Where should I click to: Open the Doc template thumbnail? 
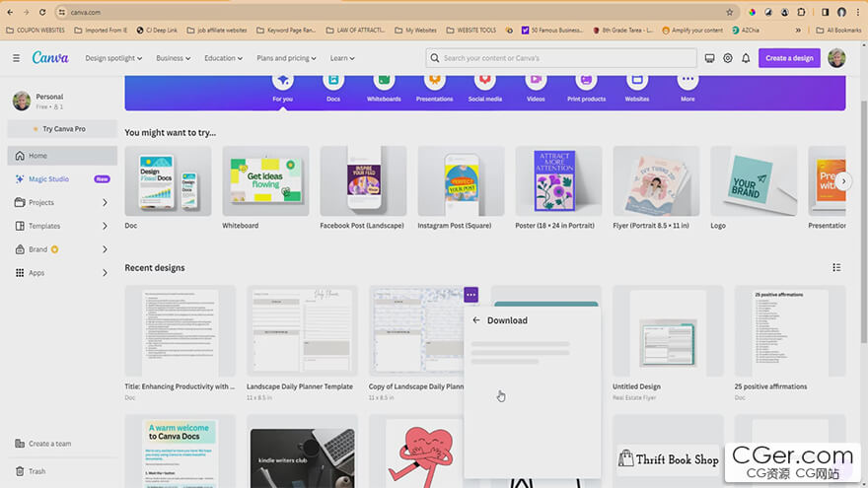[x=168, y=181]
